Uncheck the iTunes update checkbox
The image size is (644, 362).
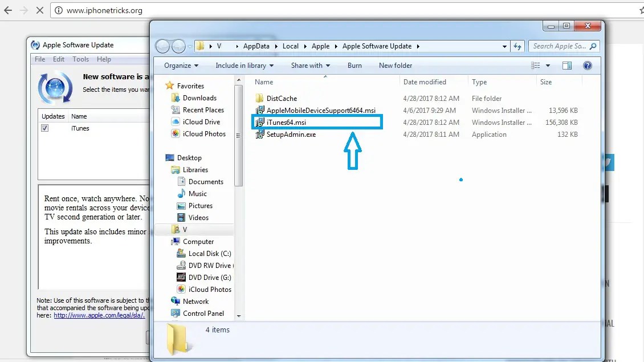(x=45, y=128)
